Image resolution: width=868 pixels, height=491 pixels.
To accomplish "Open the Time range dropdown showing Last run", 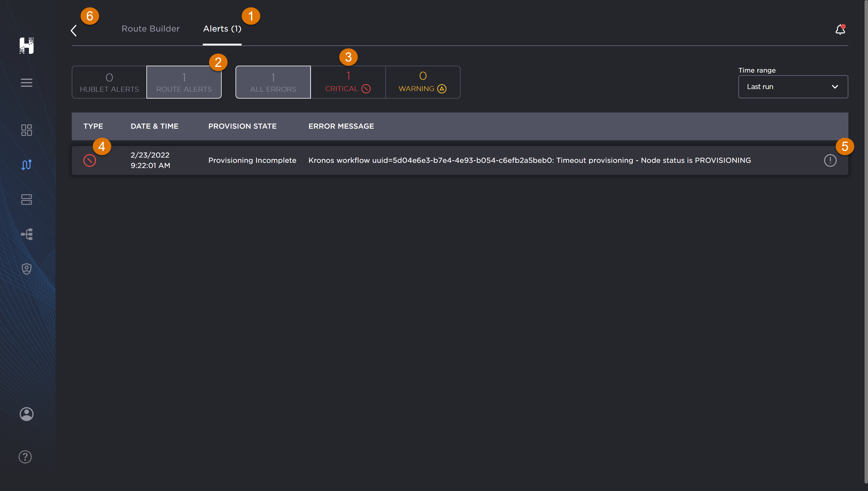I will [x=792, y=87].
